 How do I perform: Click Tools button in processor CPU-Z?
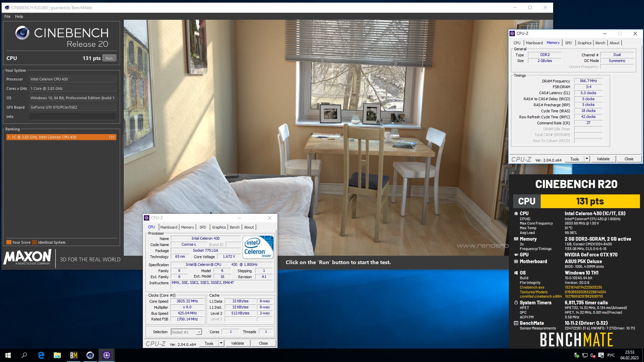click(209, 343)
